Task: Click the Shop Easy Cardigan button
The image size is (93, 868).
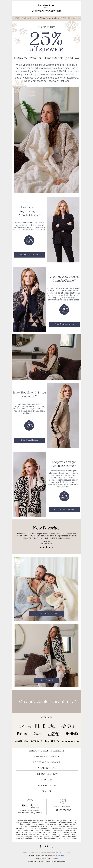Action: tap(29, 255)
